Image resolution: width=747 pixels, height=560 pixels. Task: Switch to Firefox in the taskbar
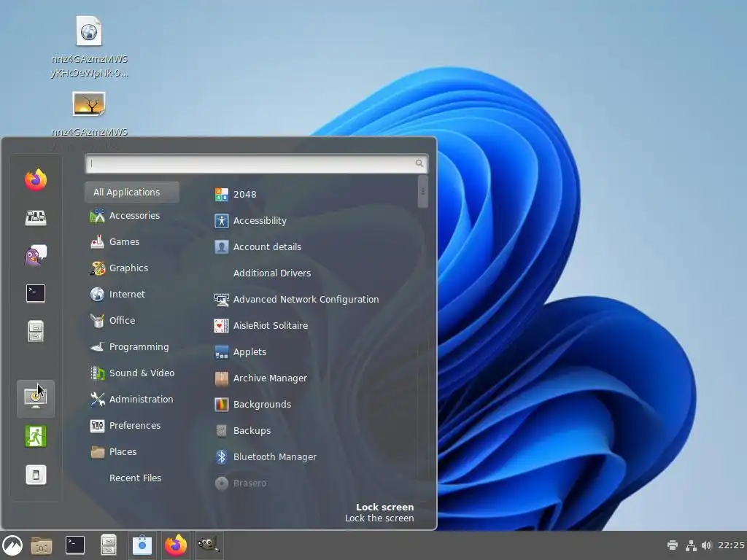[x=176, y=545]
